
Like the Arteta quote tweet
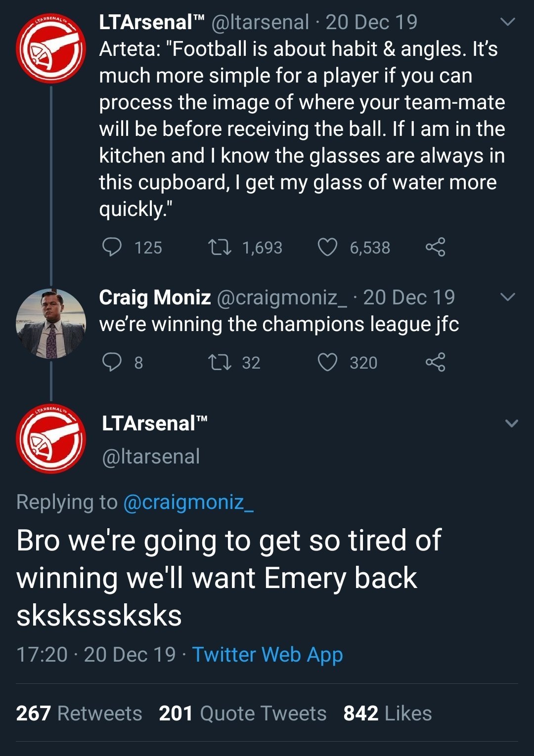pyautogui.click(x=327, y=247)
